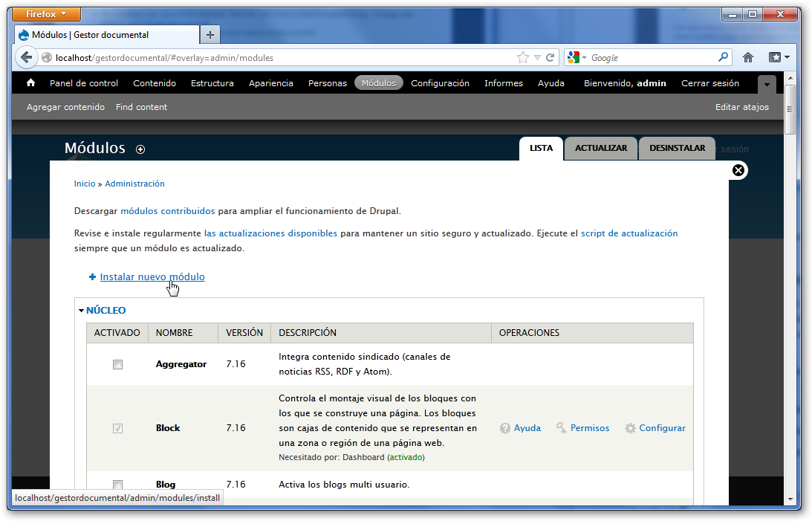This screenshot has width=812, height=521.
Task: Click the magnifier icon in the Google search box
Action: [721, 57]
